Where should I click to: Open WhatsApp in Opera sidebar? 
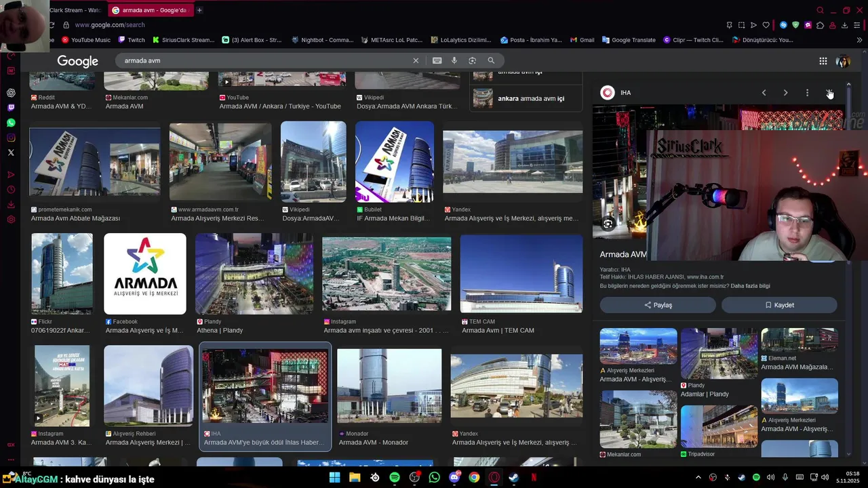coord(11,123)
